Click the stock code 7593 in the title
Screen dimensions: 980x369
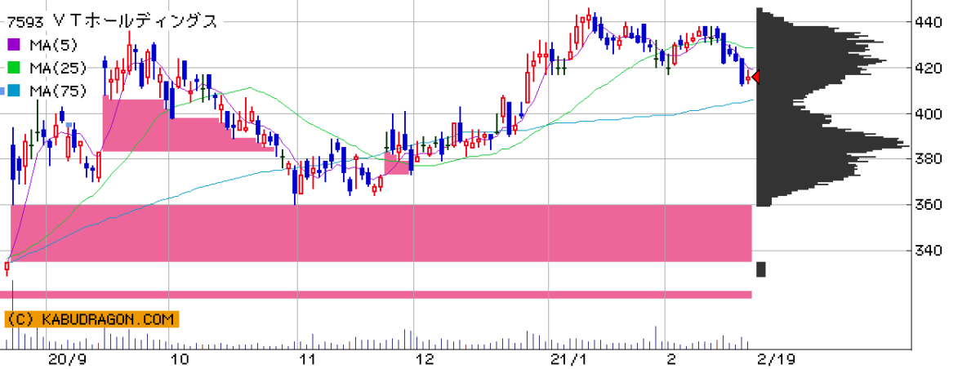coord(24,21)
